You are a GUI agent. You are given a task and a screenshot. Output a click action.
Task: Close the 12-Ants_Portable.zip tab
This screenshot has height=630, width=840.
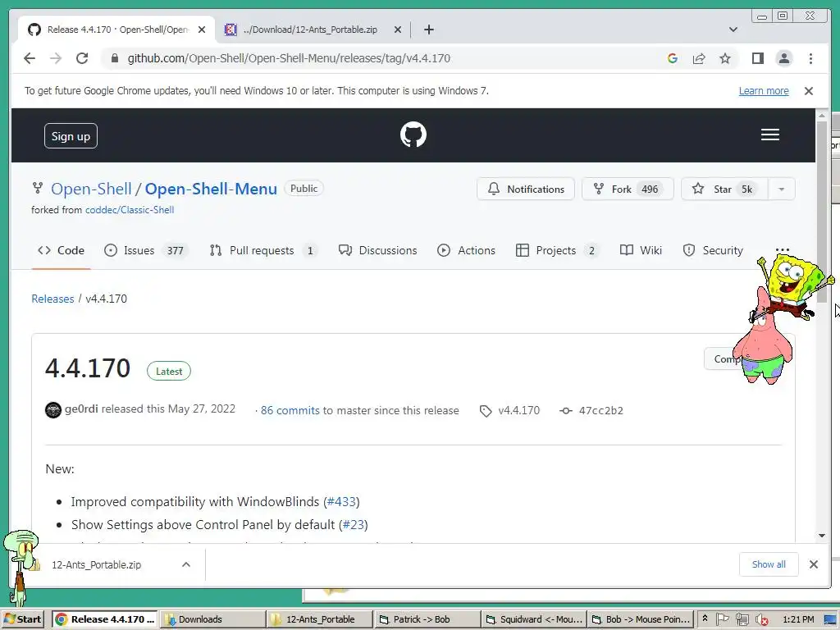(x=398, y=30)
